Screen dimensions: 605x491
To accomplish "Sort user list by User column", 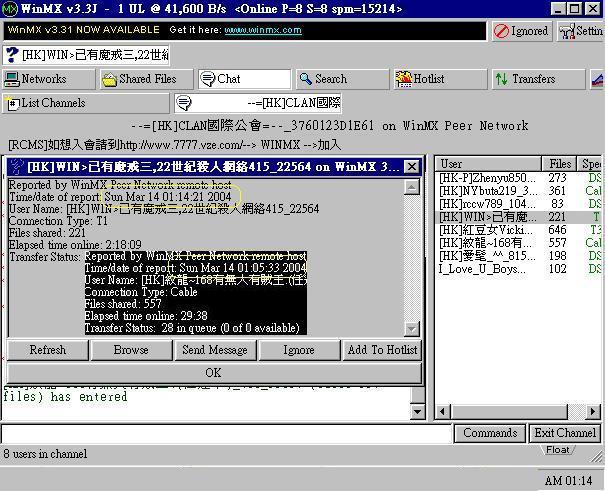I will pyautogui.click(x=488, y=164).
